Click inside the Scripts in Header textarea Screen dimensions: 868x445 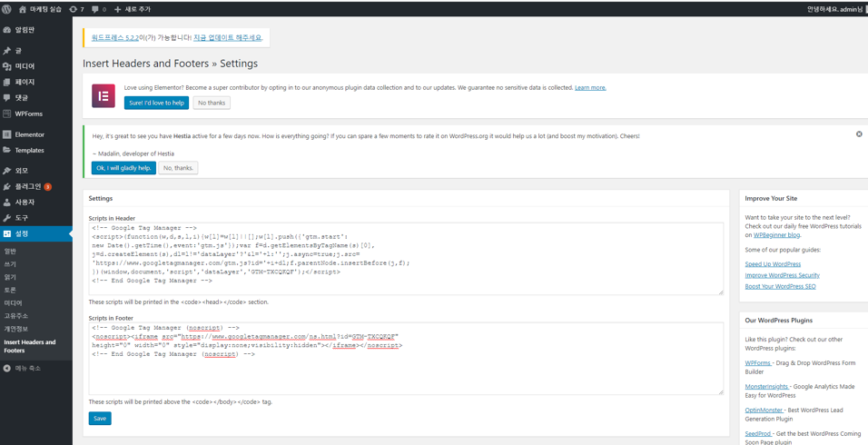pos(406,259)
